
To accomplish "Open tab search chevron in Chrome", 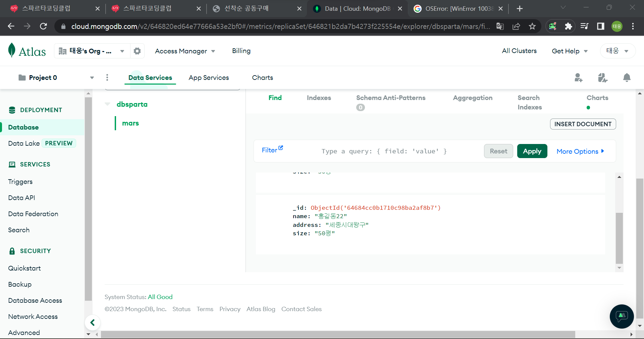I will pos(563,7).
